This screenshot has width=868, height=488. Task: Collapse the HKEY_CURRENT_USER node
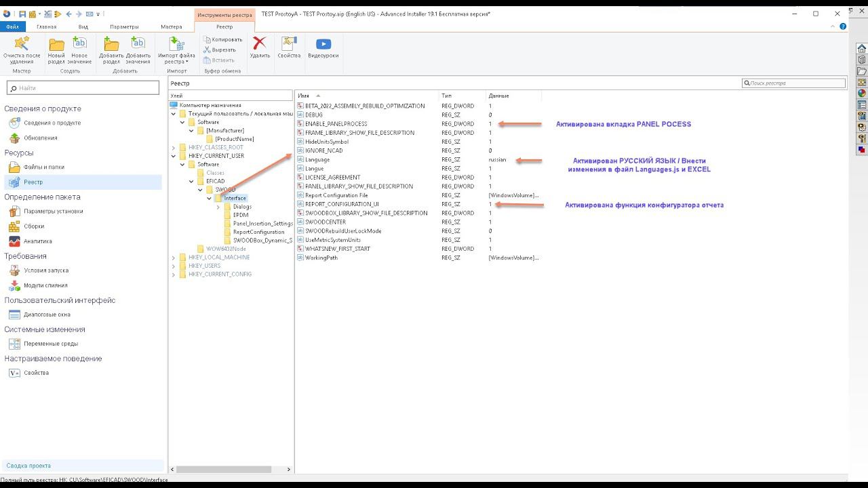[x=174, y=156]
